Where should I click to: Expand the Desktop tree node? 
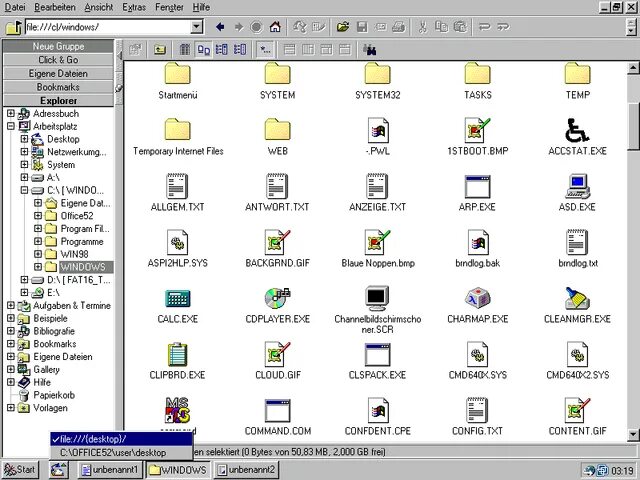24,139
